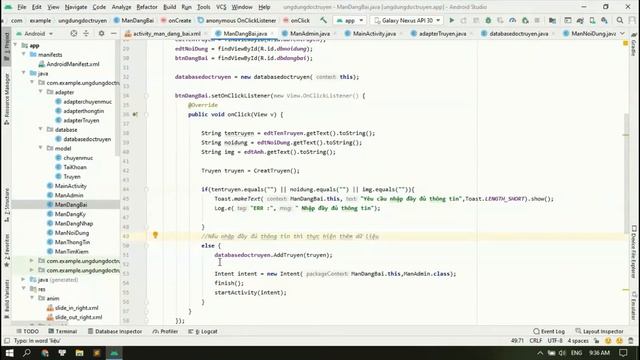This screenshot has width=640, height=360.
Task: Open Event Log tool window
Action: pos(549,331)
